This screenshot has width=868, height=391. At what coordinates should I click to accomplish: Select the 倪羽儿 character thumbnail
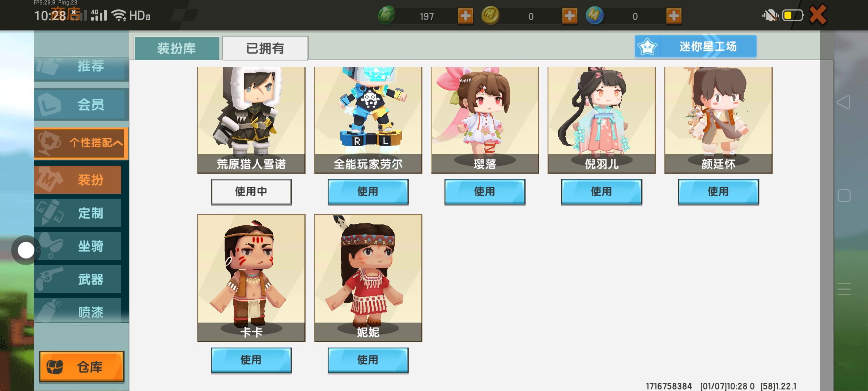click(601, 120)
